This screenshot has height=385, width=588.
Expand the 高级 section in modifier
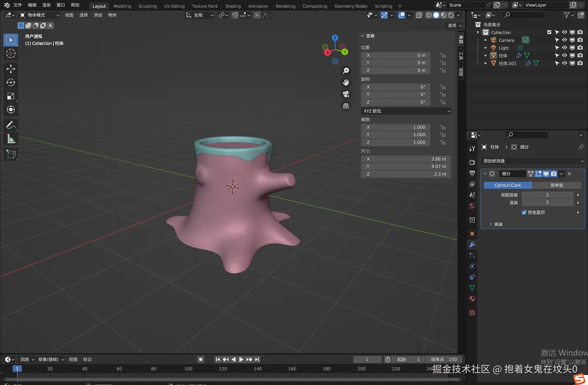tap(496, 224)
